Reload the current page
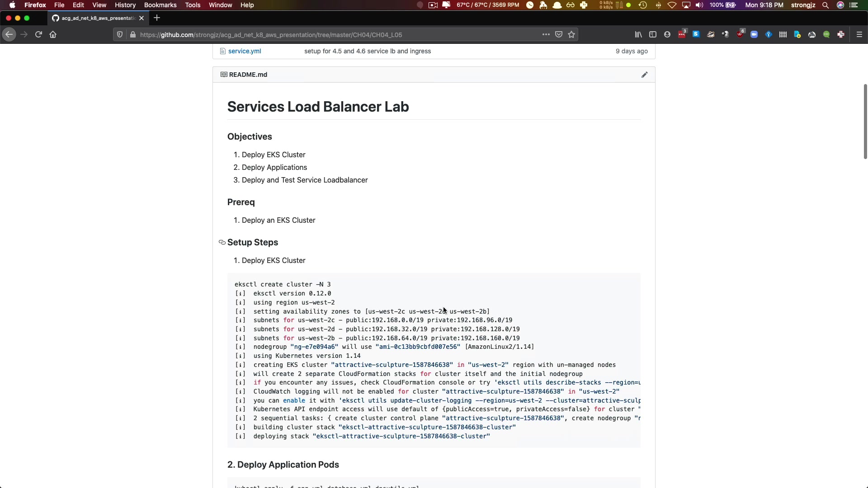The width and height of the screenshot is (868, 488). point(38,35)
